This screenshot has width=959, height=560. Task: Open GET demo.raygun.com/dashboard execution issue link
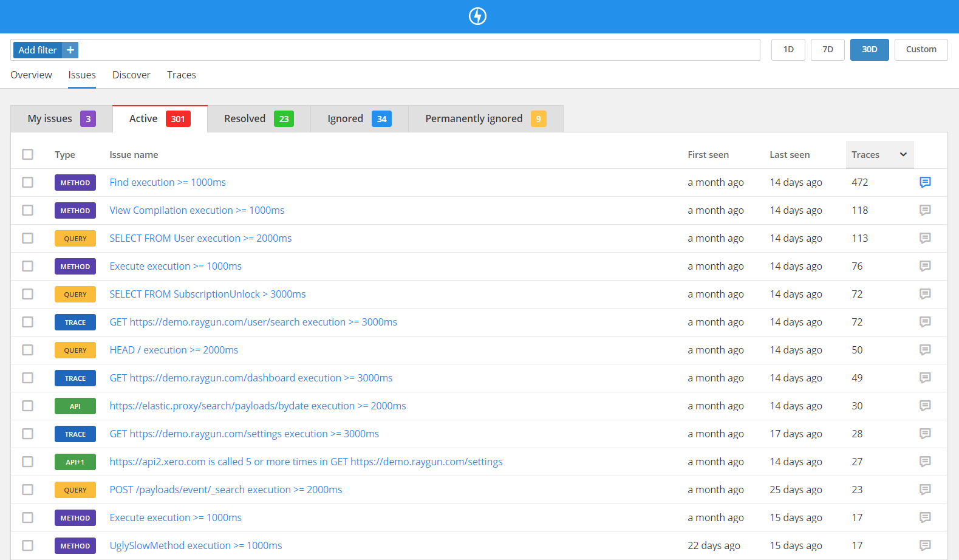(251, 378)
